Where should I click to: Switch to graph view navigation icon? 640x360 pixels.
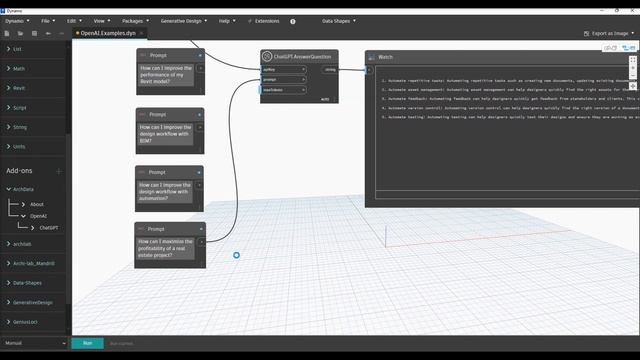629,48
